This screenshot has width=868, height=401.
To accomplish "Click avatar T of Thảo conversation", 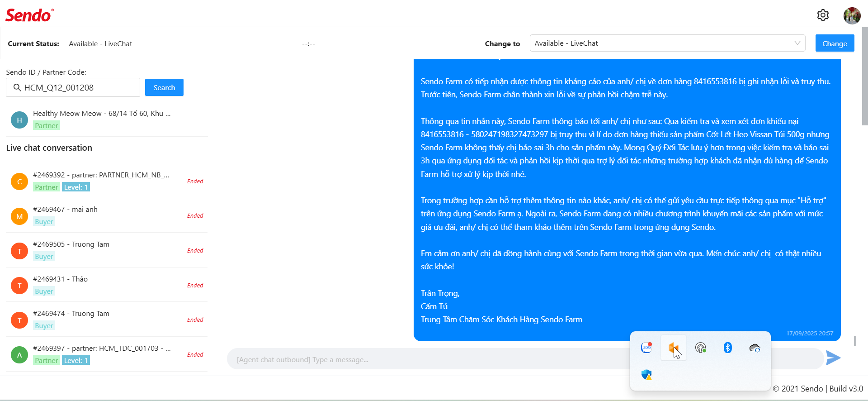I will click(x=19, y=286).
